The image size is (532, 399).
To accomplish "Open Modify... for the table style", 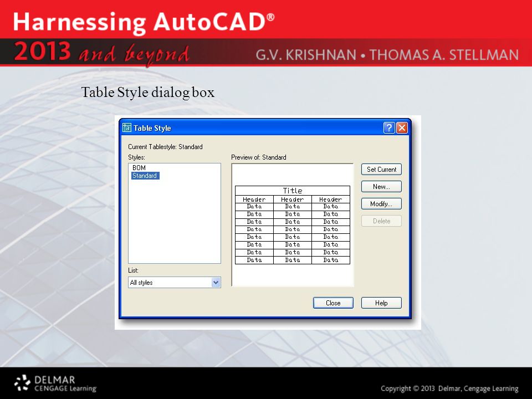I will (381, 203).
